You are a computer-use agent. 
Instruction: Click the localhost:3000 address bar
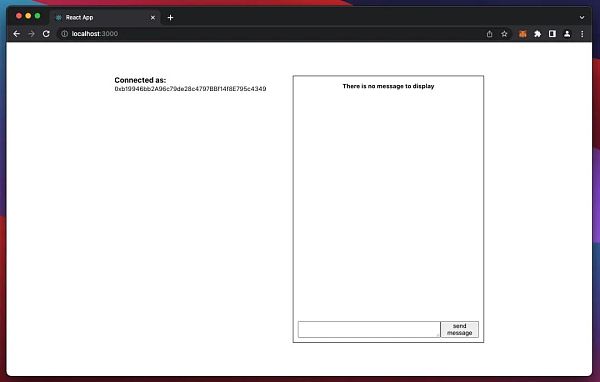(x=268, y=34)
